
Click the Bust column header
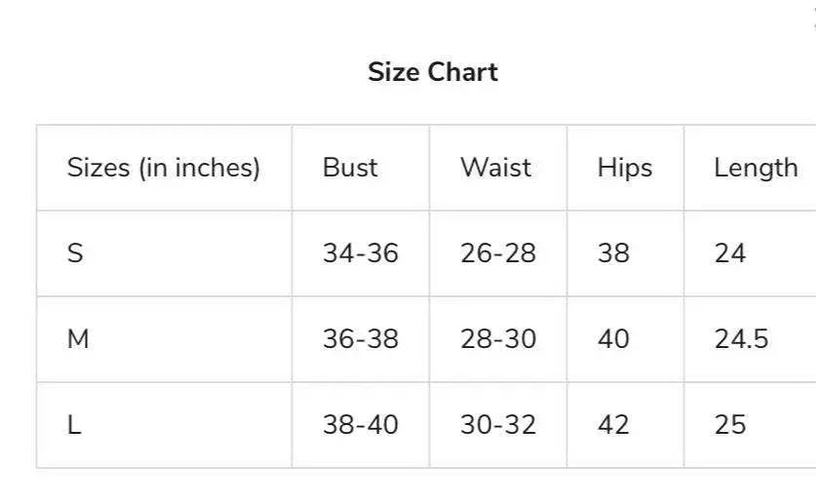pos(350,168)
